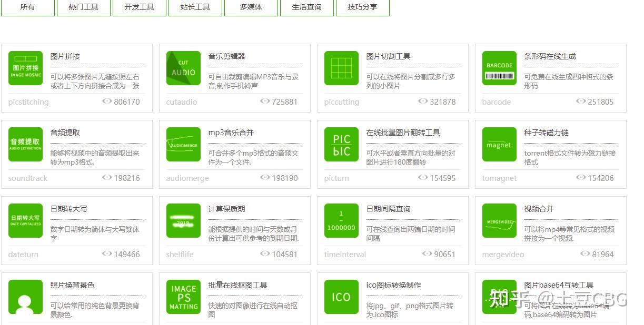The height and width of the screenshot is (325, 644).
Task: Click the mergevideo slug text
Action: click(x=503, y=255)
